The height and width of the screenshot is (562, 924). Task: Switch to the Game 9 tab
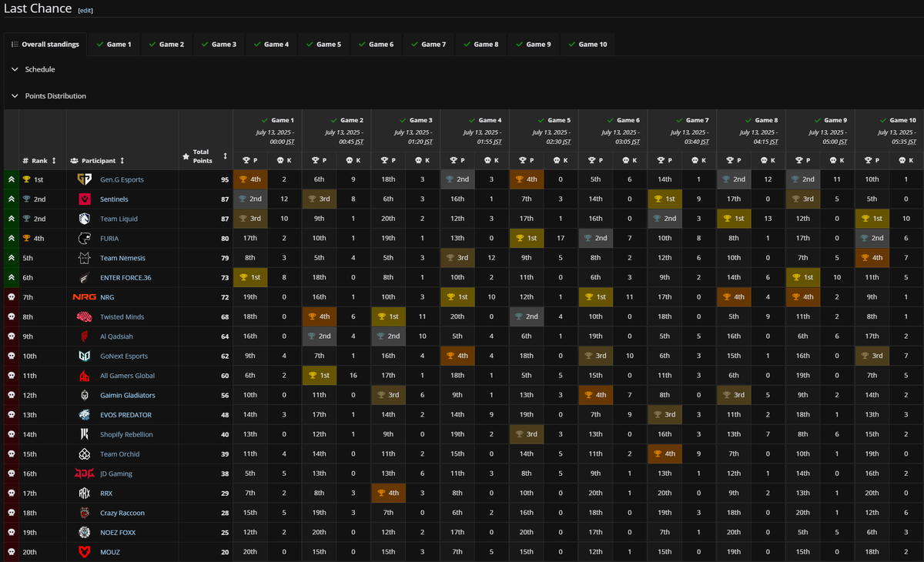tap(533, 45)
